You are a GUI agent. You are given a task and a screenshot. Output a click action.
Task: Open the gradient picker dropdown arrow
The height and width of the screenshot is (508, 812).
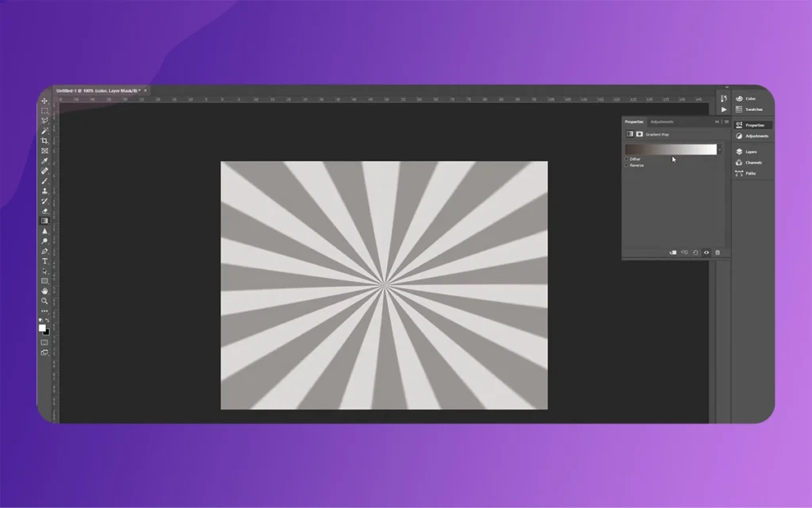pyautogui.click(x=720, y=149)
